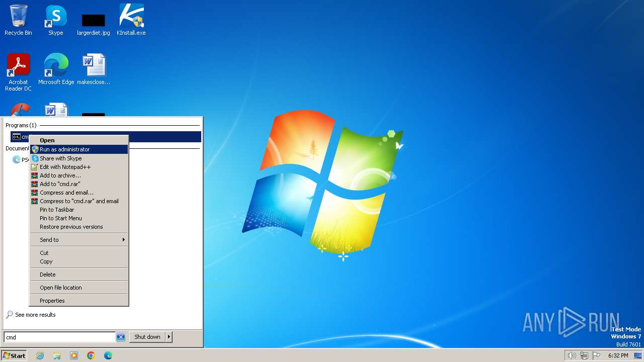Choose Add to archive...
Screen dimensions: 644x362
tap(79, 175)
